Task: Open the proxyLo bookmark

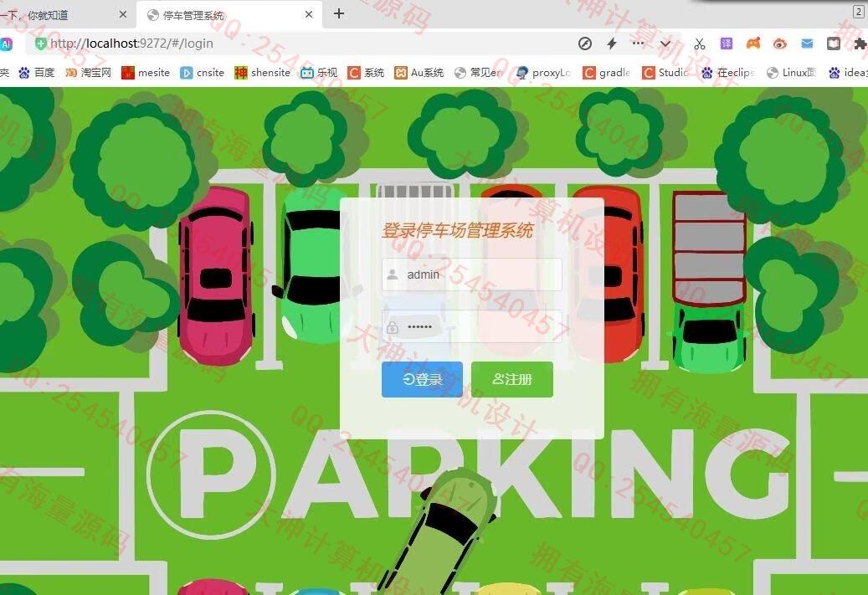Action: coord(543,73)
